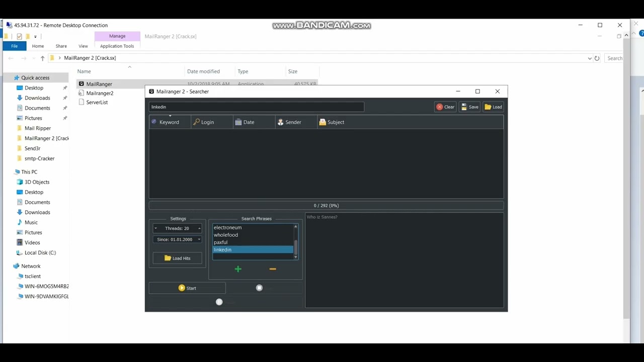The width and height of the screenshot is (644, 362).
Task: Open the Since: 01.01.2000 date dropdown
Action: tap(199, 239)
